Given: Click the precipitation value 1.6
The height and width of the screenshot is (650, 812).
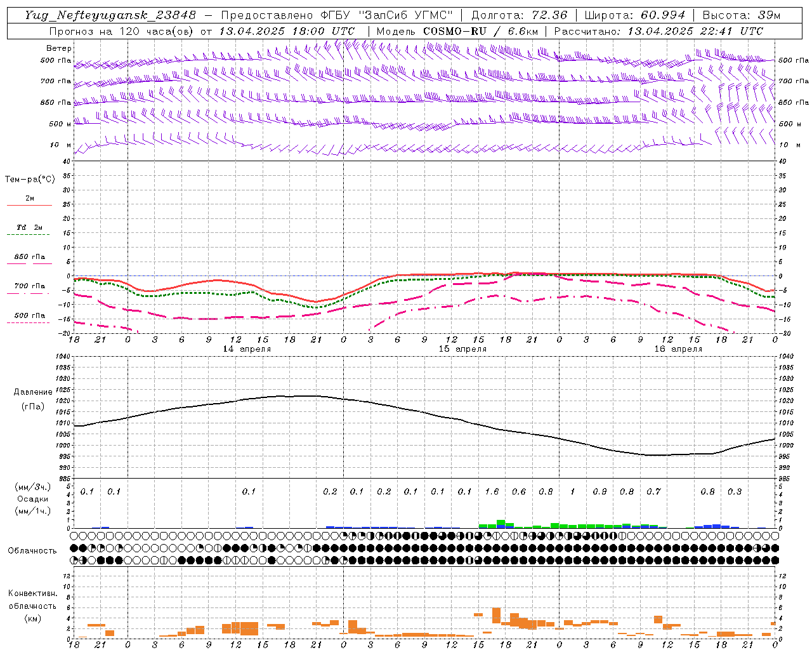Looking at the screenshot, I should tap(492, 491).
